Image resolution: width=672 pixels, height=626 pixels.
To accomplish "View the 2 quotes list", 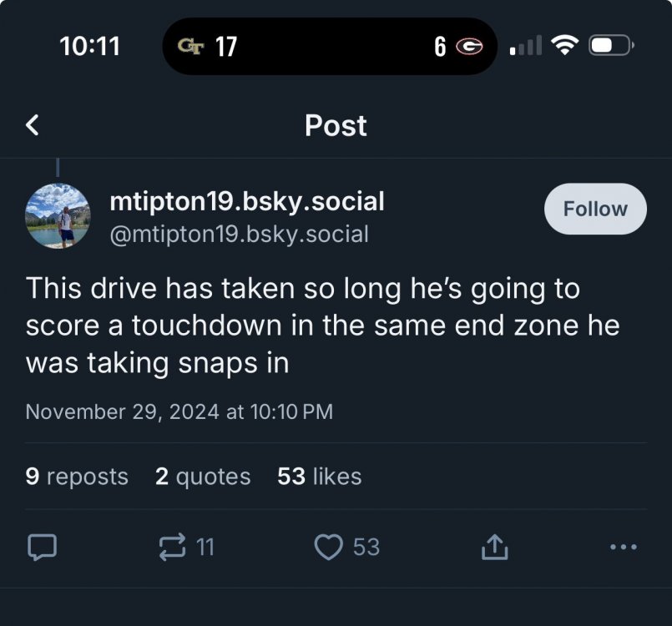I will pyautogui.click(x=203, y=476).
